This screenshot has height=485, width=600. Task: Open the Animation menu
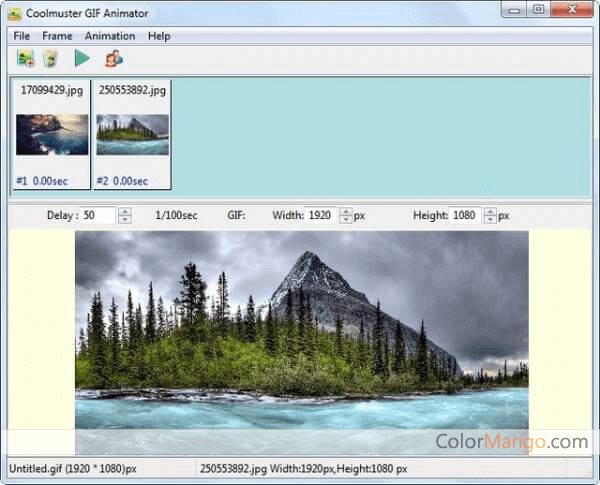(110, 36)
